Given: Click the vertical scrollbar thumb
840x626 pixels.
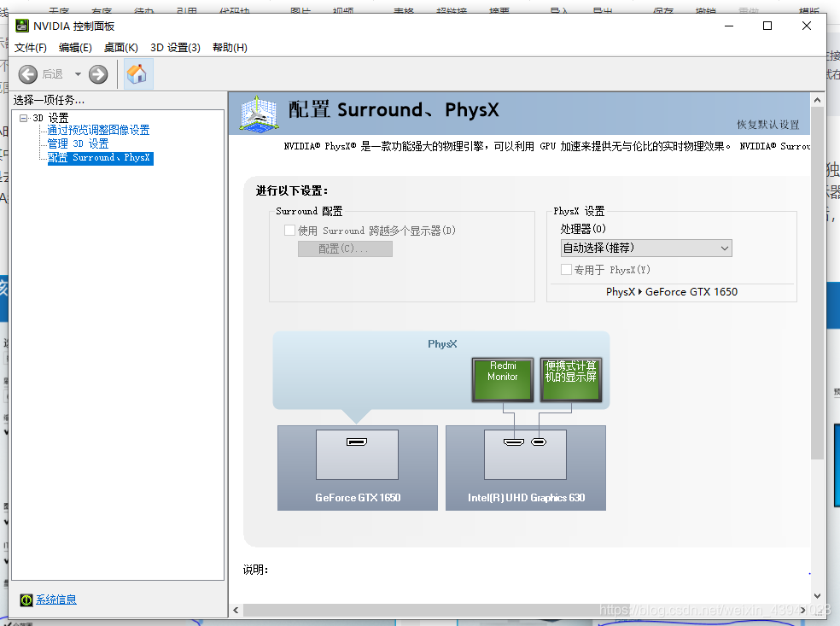Looking at the screenshot, I should [817, 283].
